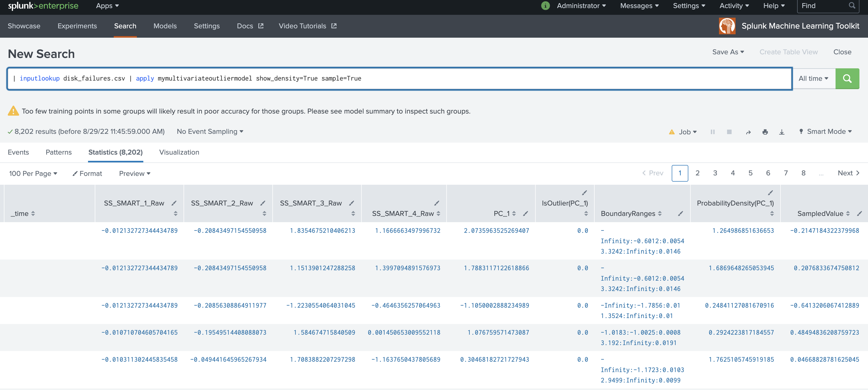Click the cell value 1.5846747158405​09

click(x=324, y=332)
